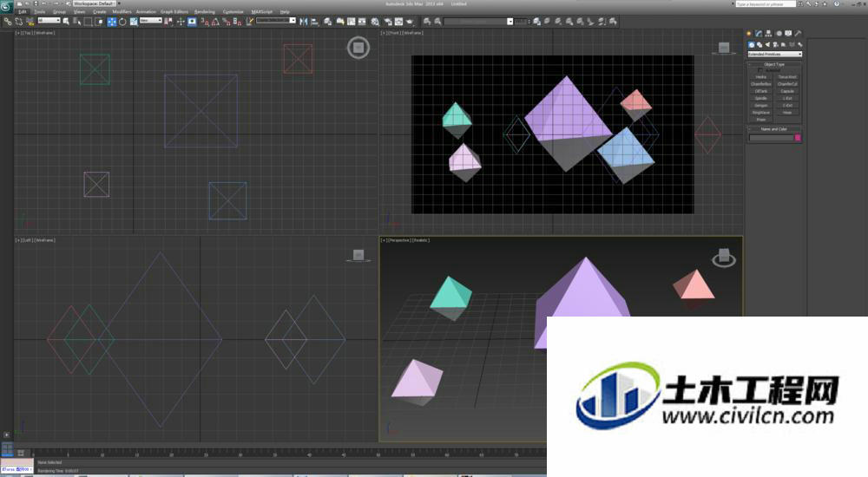Screen dimensions: 868x477
Task: Click the ChamferBox object button
Action: pos(761,84)
